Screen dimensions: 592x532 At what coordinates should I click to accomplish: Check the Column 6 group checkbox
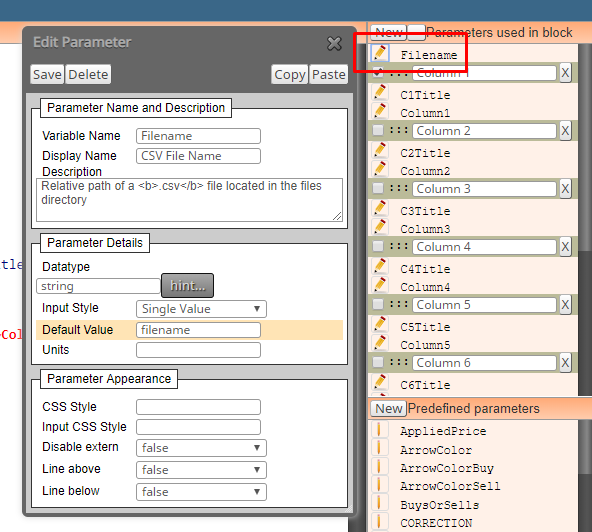(x=378, y=362)
